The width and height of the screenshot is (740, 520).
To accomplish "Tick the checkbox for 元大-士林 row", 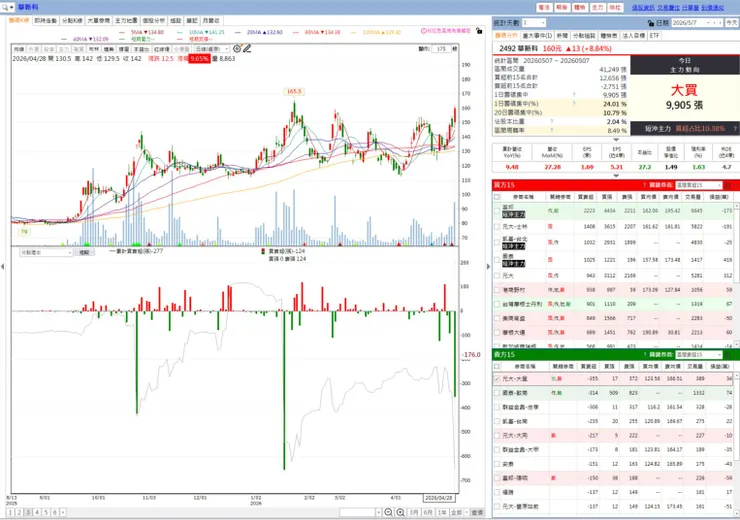I will coord(496,226).
